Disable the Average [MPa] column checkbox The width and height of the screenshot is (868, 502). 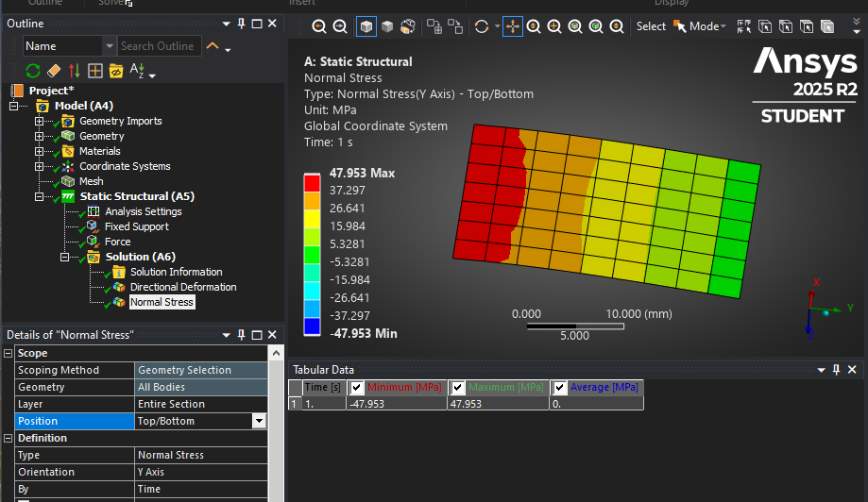pos(559,388)
